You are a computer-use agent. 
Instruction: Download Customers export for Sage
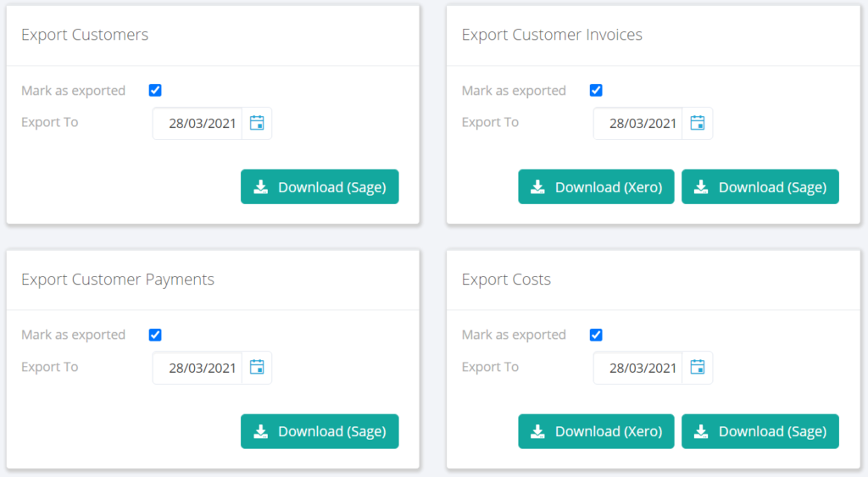click(320, 187)
